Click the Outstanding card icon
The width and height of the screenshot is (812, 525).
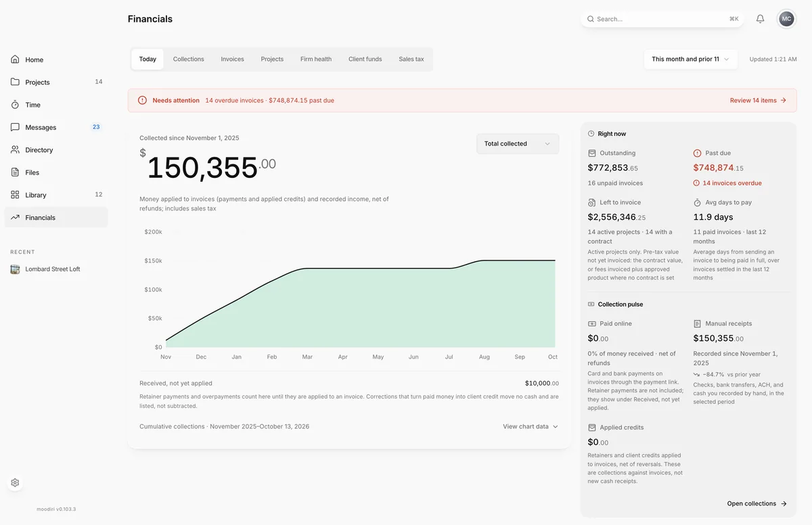tap(592, 153)
